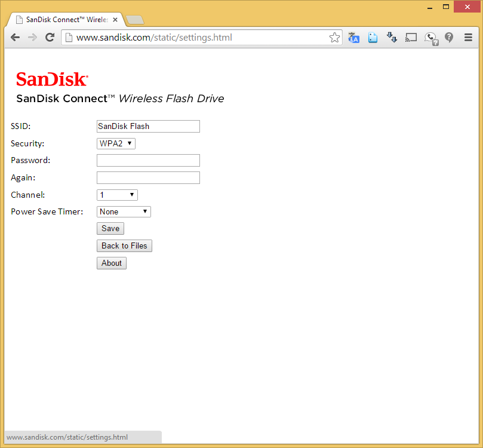
Task: Click the 'Password:' label text
Action: 30,160
